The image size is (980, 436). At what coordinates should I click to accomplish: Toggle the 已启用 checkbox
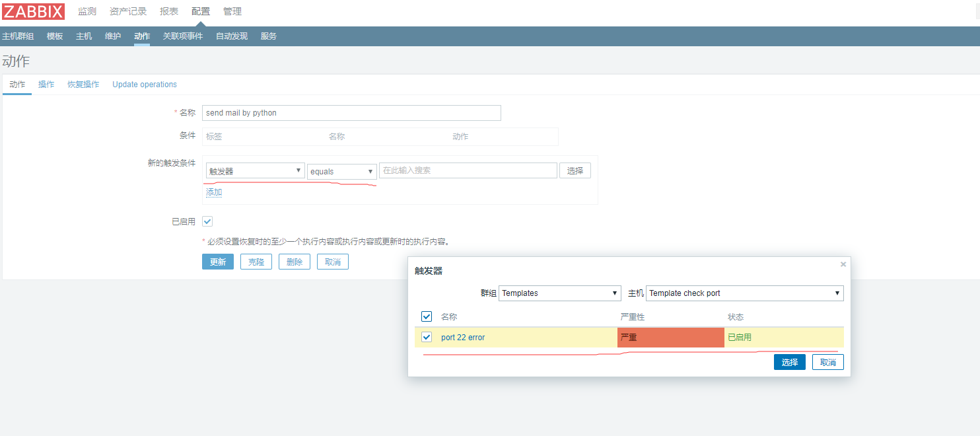click(x=207, y=221)
